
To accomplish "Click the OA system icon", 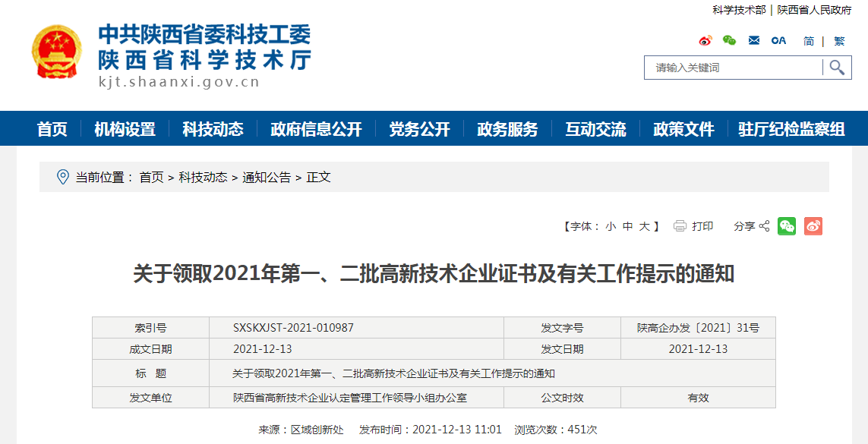I will (x=778, y=40).
